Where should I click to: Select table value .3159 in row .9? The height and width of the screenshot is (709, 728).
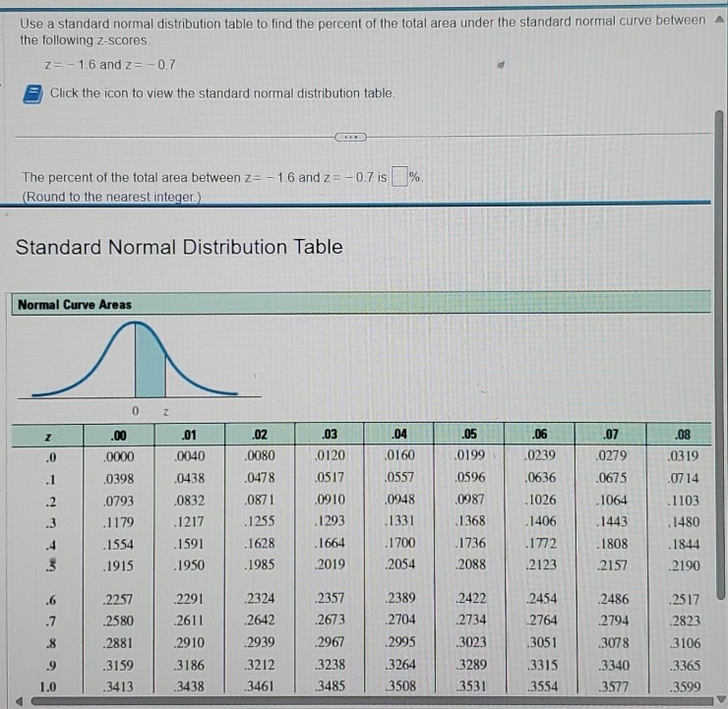click(118, 665)
